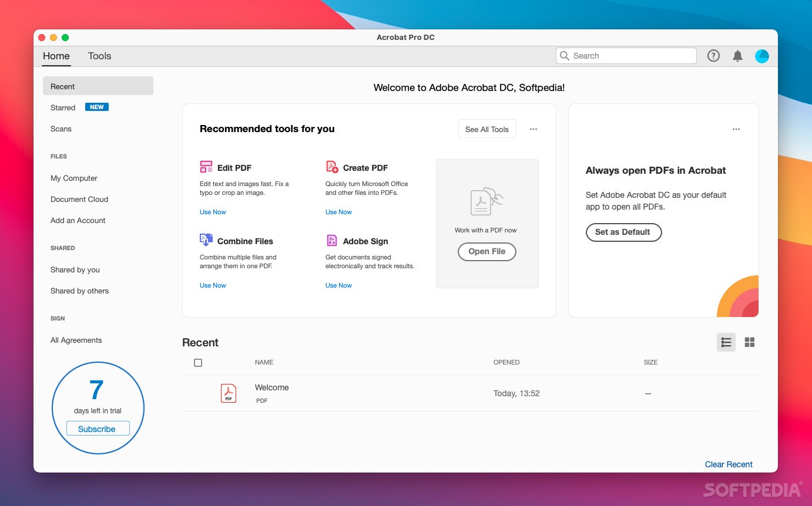Click the Edit PDF tool icon
The height and width of the screenshot is (506, 812).
click(x=206, y=167)
